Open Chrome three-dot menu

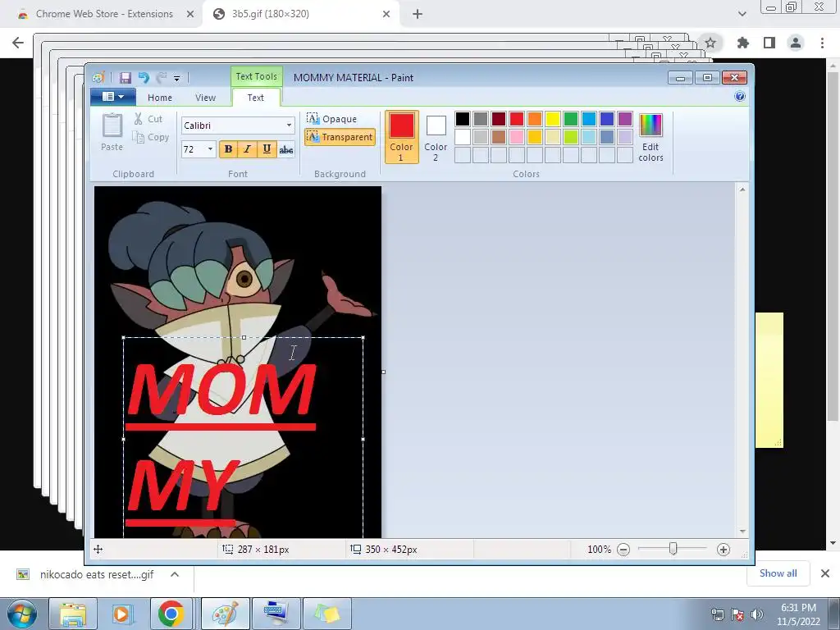pyautogui.click(x=822, y=43)
